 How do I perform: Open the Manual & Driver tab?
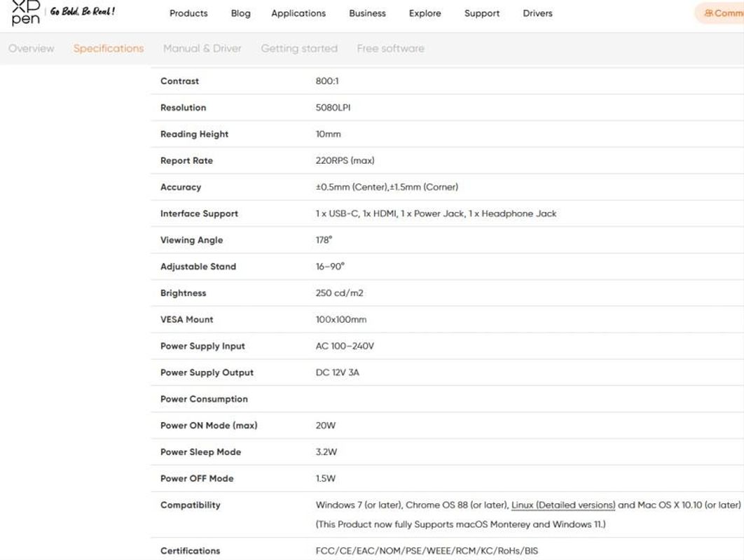pyautogui.click(x=202, y=48)
